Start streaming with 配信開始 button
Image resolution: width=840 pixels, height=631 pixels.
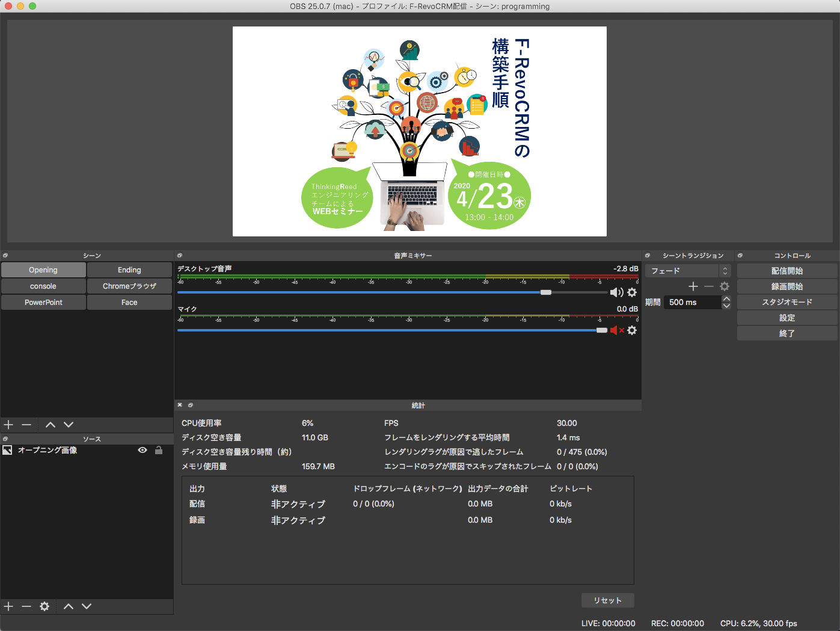coord(787,271)
